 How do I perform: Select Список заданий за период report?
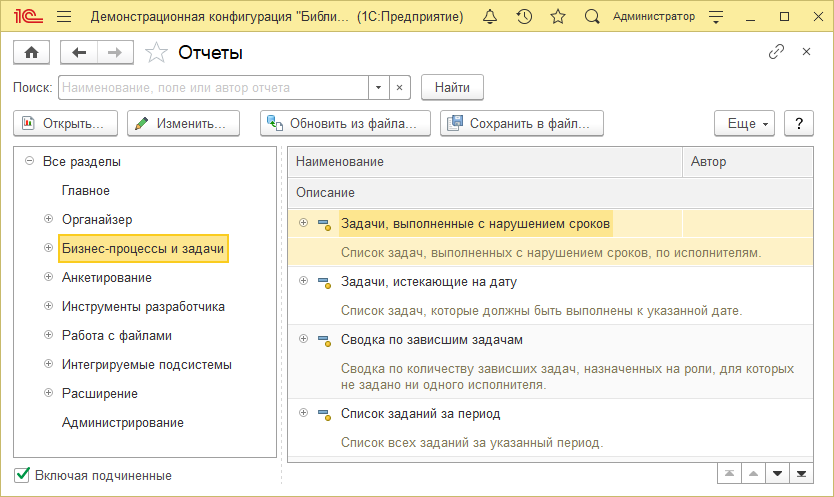coord(420,413)
